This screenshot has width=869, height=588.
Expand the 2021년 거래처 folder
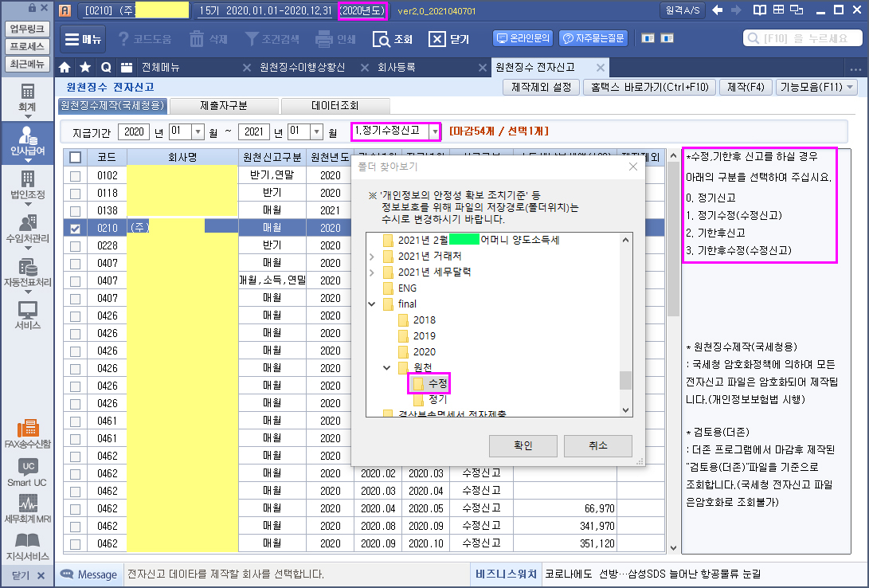pos(372,256)
